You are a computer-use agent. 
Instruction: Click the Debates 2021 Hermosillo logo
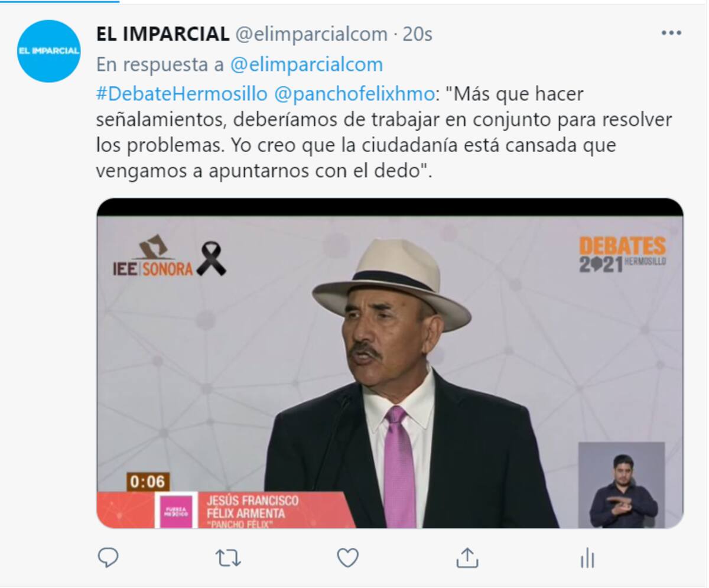pyautogui.click(x=622, y=254)
